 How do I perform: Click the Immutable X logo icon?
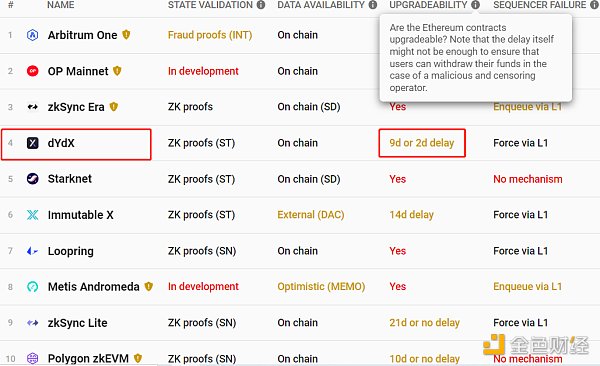point(33,215)
